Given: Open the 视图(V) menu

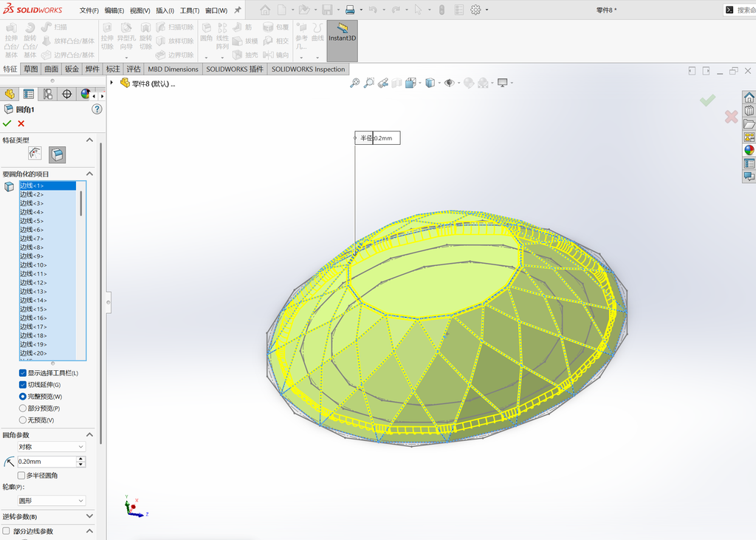Looking at the screenshot, I should (x=140, y=10).
